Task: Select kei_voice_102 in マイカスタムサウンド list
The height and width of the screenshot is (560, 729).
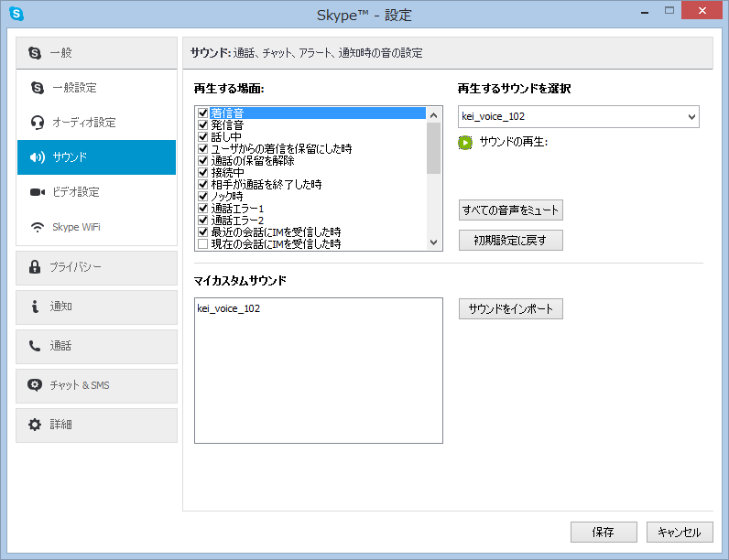Action: pos(229,309)
